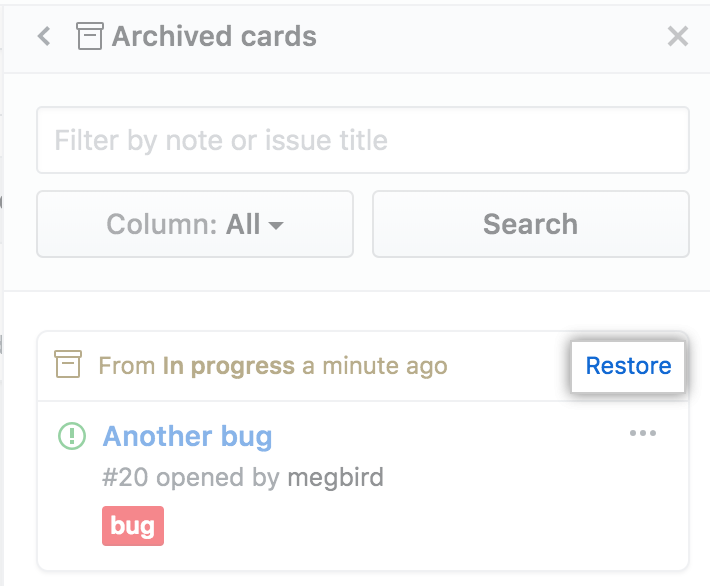Click the 'opened by' text on the card

(x=214, y=477)
